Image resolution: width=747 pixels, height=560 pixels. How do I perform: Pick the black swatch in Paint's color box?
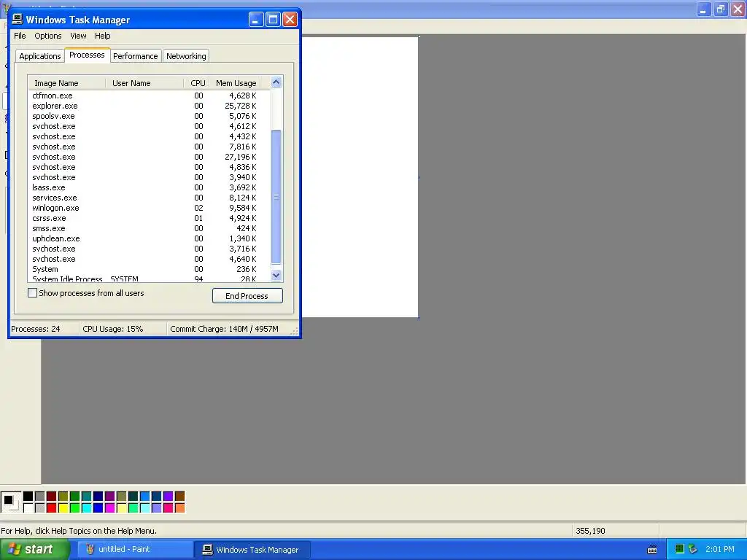pos(28,496)
